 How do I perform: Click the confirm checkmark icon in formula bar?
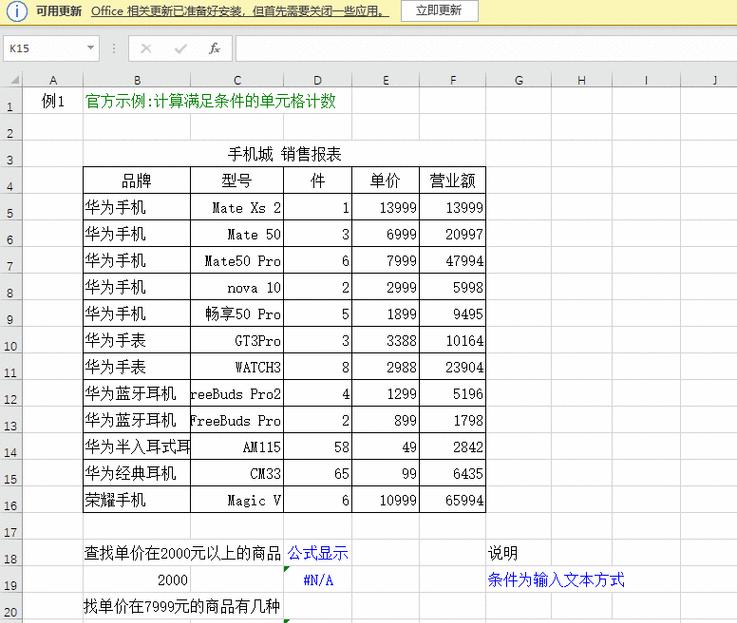[x=180, y=48]
